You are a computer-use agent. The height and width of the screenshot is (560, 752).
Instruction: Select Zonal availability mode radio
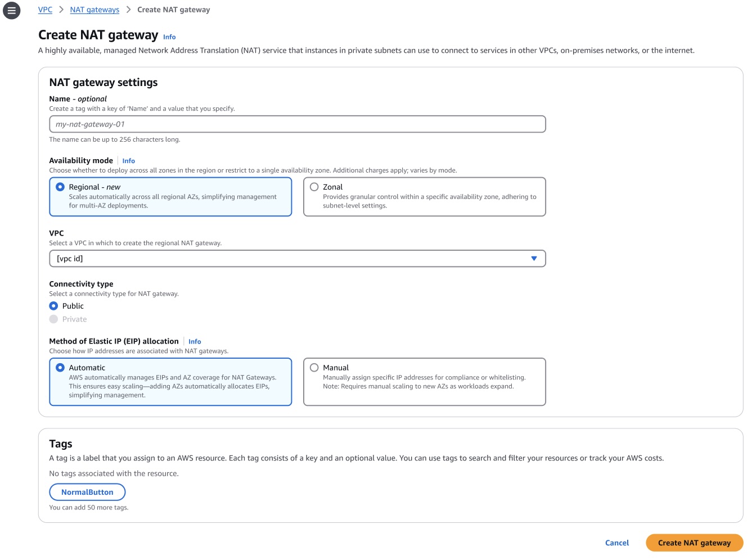pos(314,187)
